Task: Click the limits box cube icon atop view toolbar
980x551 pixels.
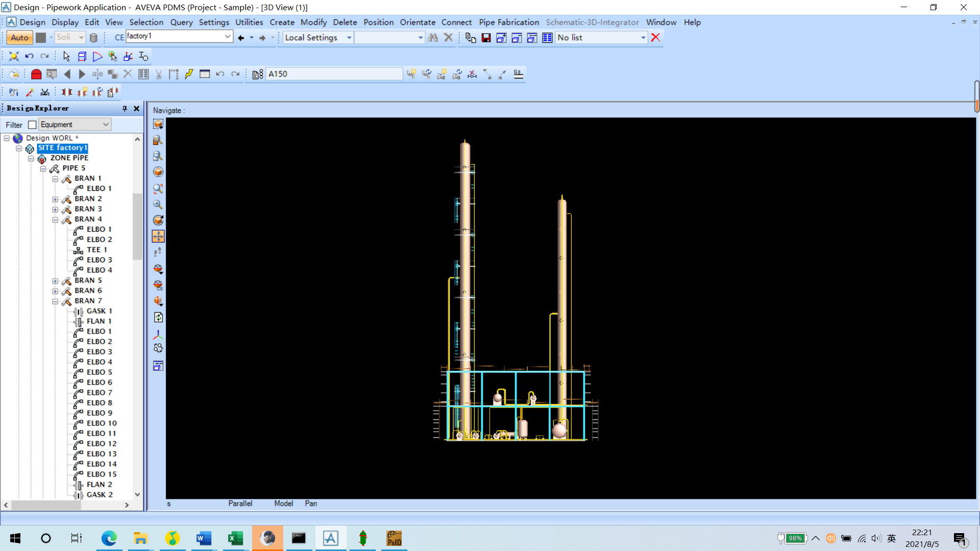Action: [x=158, y=124]
